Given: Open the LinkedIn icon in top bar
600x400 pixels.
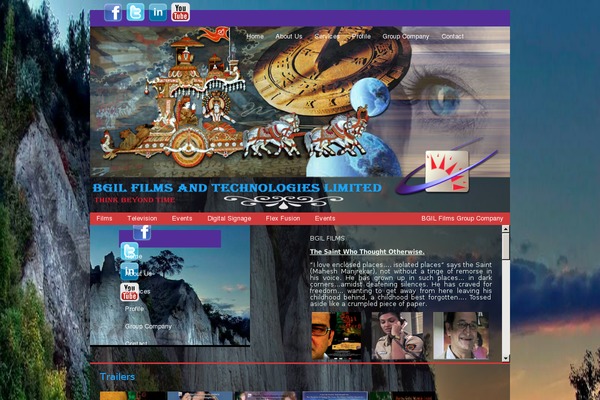Looking at the screenshot, I should click(158, 12).
